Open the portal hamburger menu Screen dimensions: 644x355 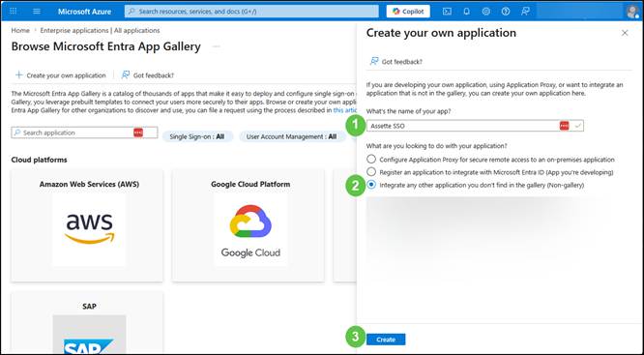37,11
